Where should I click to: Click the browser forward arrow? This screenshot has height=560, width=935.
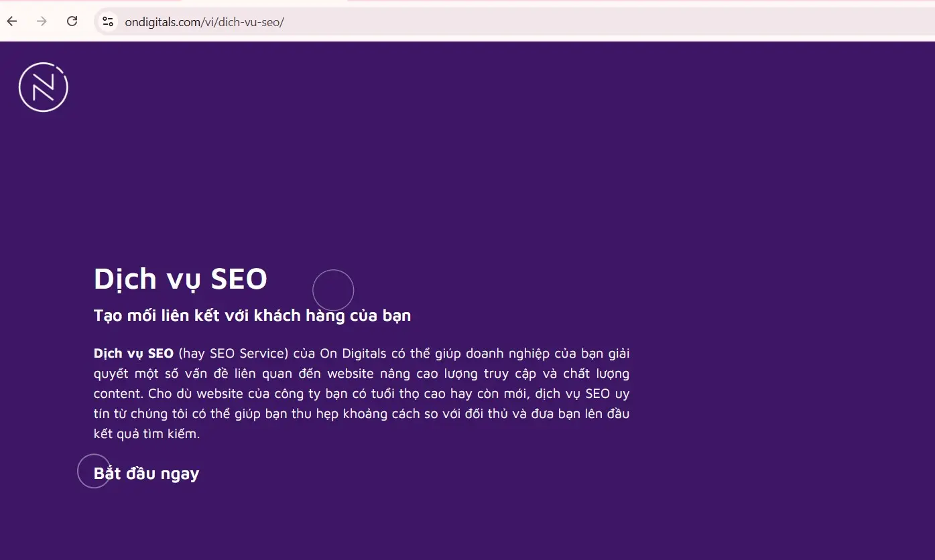click(x=42, y=21)
